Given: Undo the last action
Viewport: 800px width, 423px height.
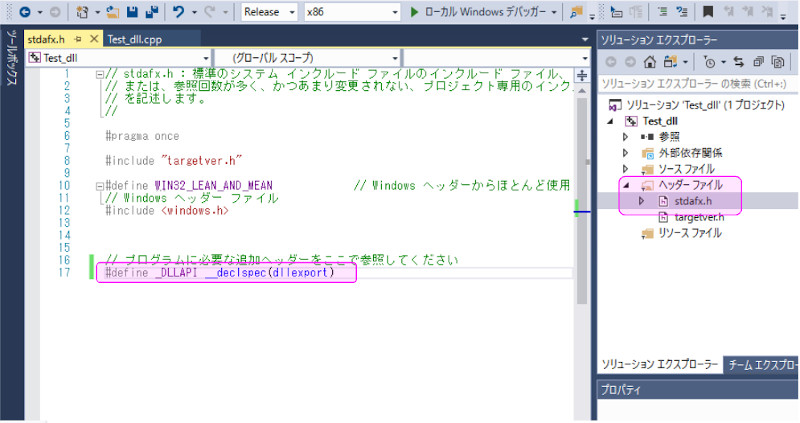Looking at the screenshot, I should coord(178,11).
